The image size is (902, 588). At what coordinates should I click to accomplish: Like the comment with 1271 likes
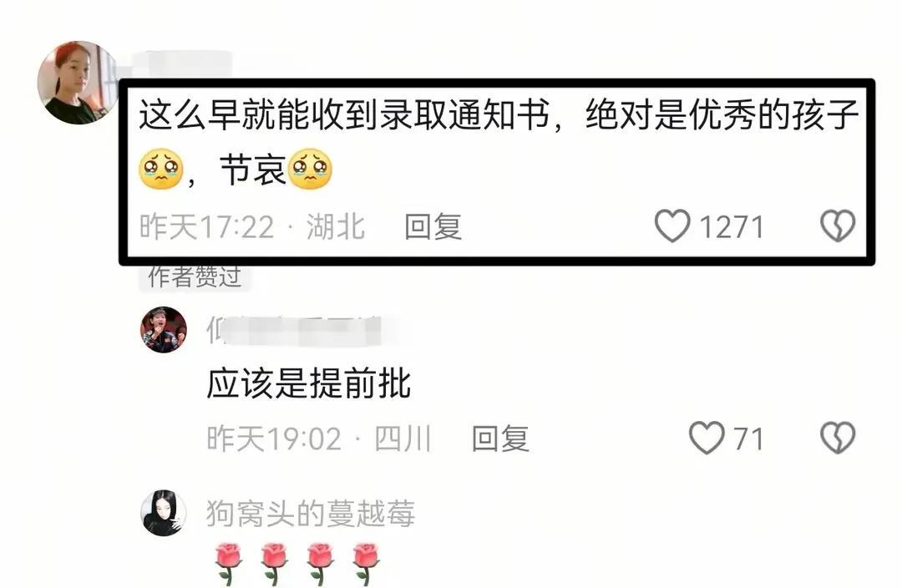[x=671, y=226]
